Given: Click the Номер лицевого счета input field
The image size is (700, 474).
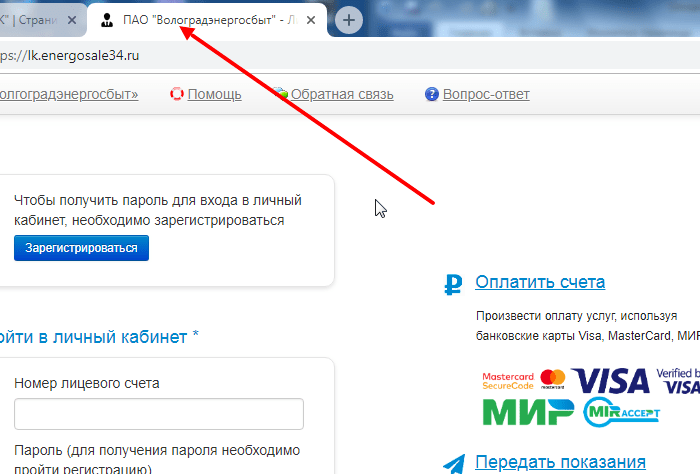Looking at the screenshot, I should click(x=159, y=414).
